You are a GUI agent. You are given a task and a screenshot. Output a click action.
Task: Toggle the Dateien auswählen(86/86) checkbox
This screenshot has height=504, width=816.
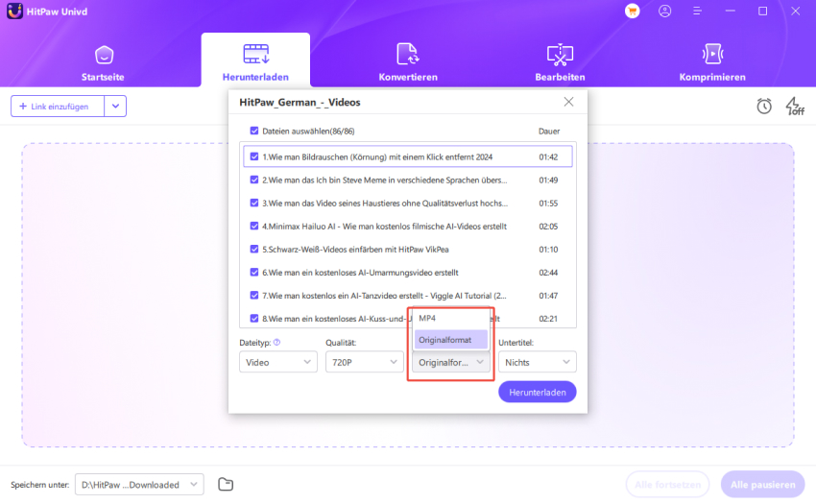tap(254, 131)
